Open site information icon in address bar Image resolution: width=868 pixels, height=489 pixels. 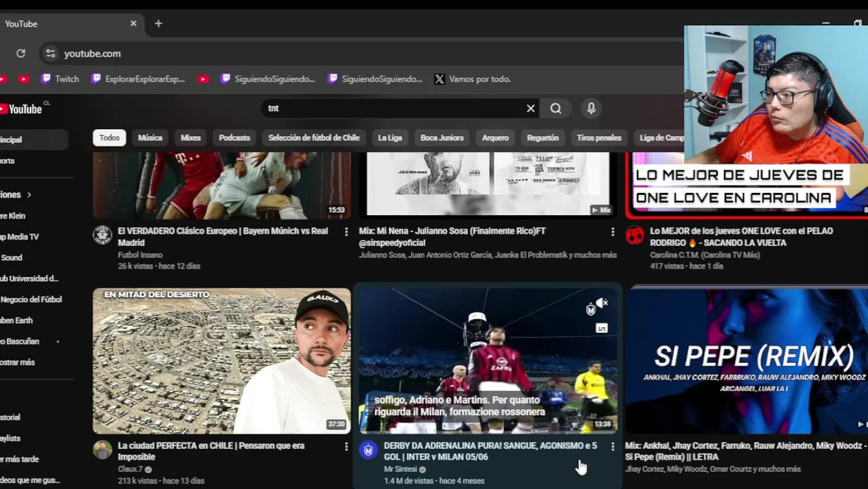(x=50, y=53)
